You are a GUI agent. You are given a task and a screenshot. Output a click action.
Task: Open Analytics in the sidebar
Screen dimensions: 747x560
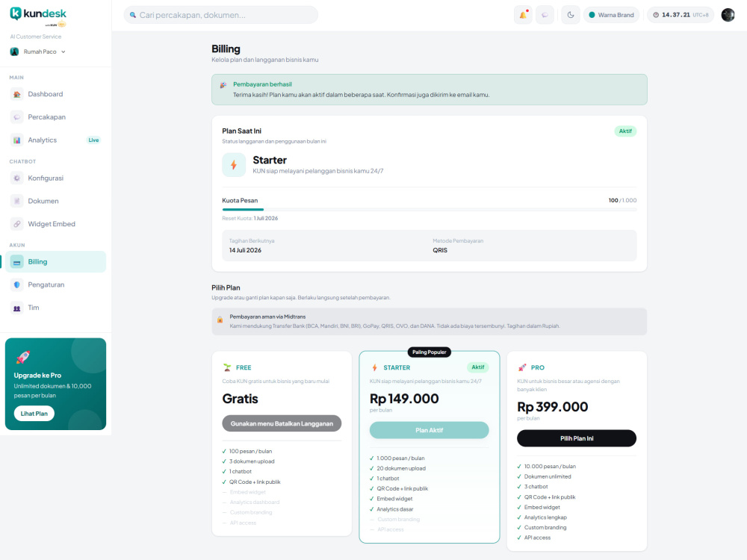click(x=55, y=140)
